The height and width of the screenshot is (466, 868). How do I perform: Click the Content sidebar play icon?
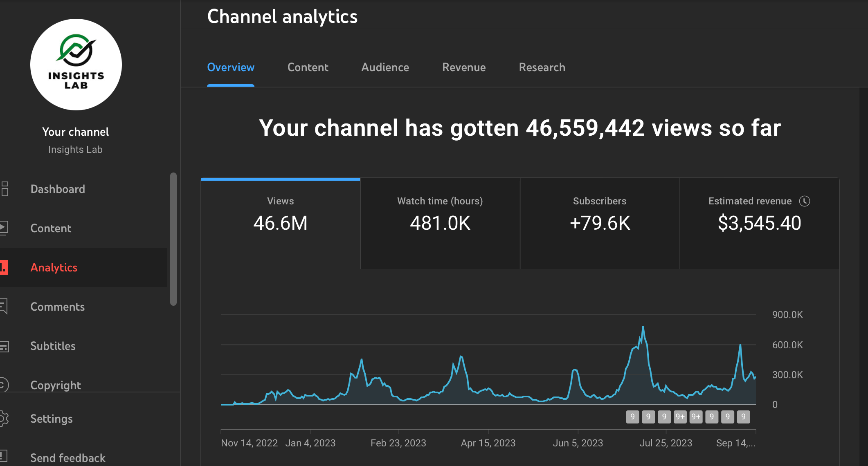click(4, 228)
